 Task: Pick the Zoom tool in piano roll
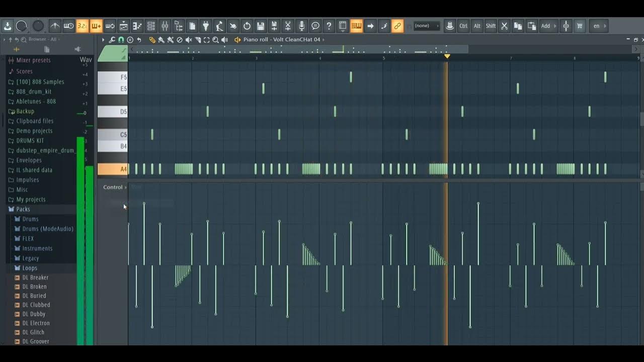(x=215, y=40)
